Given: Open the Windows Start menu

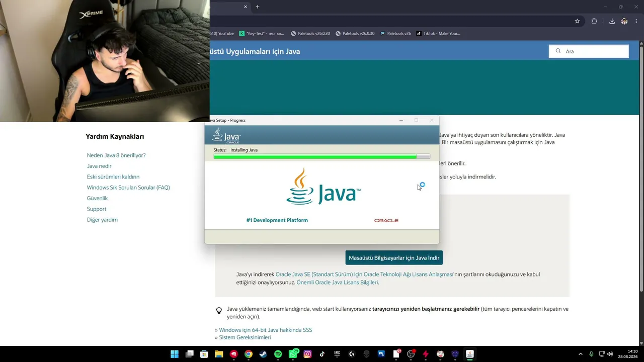Looking at the screenshot, I should click(x=175, y=354).
